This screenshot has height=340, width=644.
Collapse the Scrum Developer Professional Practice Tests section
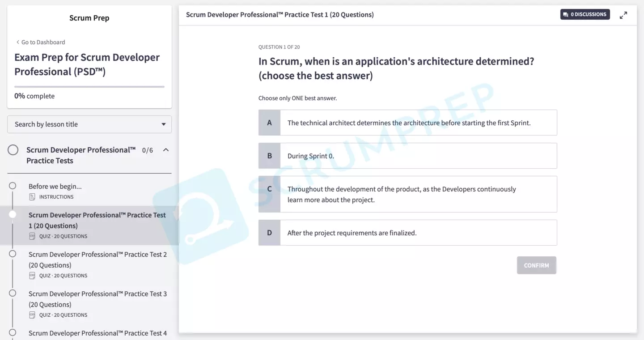click(x=166, y=150)
